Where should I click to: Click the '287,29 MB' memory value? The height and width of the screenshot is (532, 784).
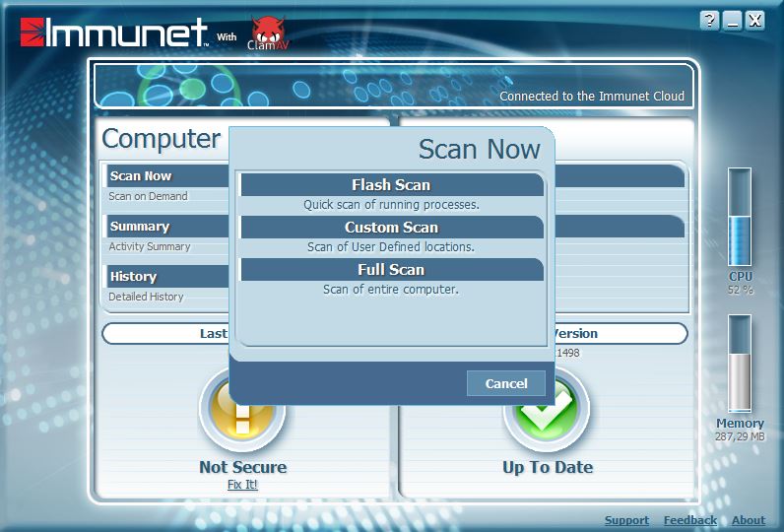(740, 437)
